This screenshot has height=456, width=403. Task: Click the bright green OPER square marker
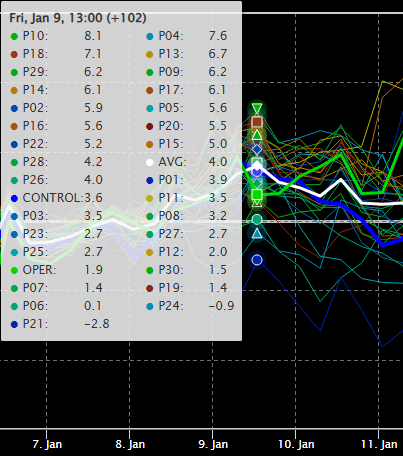pyautogui.click(x=257, y=194)
